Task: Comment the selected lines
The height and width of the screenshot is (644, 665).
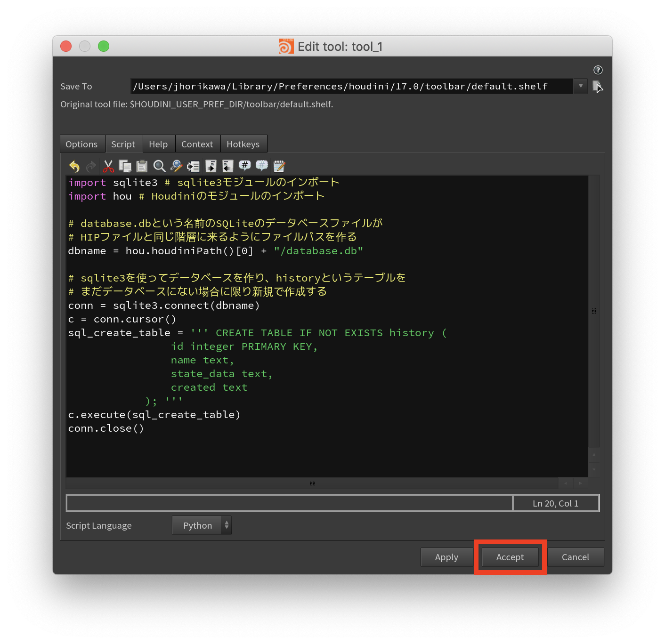Action: (x=245, y=165)
